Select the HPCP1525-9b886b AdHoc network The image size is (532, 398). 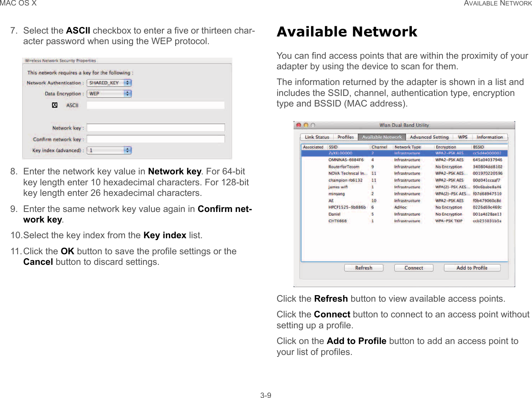tap(404, 207)
